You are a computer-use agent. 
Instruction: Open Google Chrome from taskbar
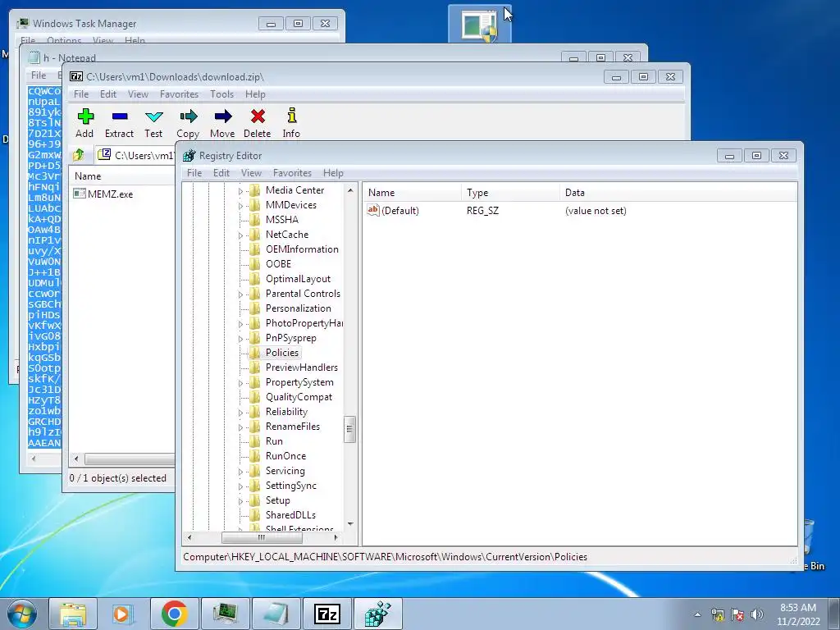174,614
